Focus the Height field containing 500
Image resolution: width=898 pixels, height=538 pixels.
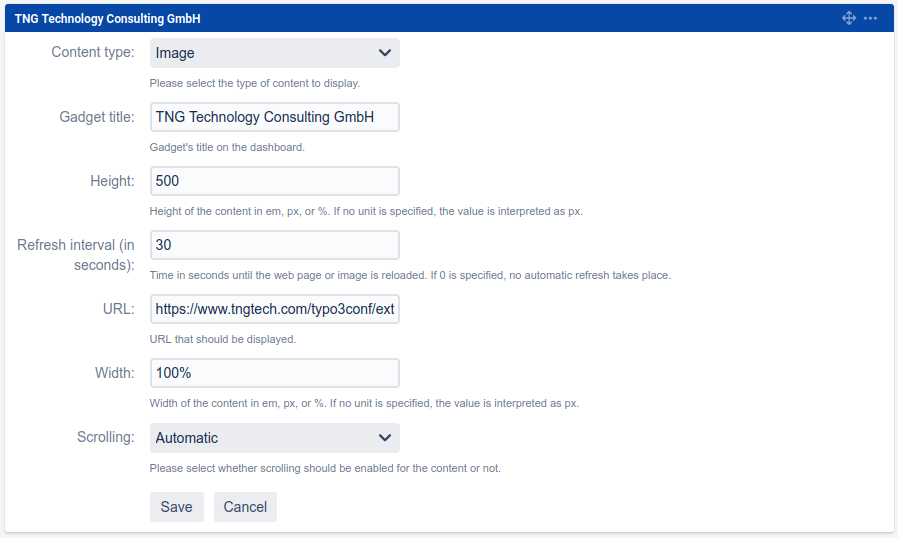(274, 181)
